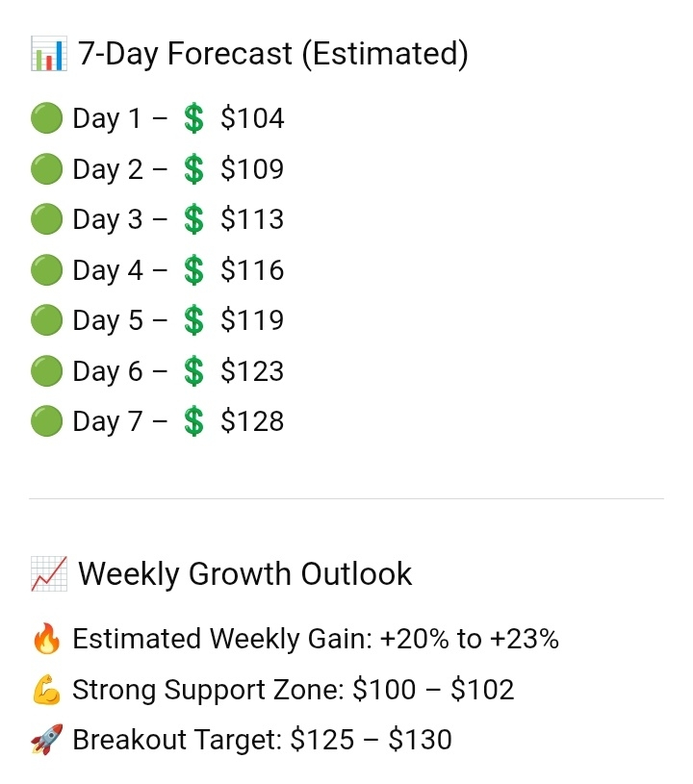Click the green dollar sign on Day 5
The height and width of the screenshot is (784, 693).
pyautogui.click(x=193, y=320)
